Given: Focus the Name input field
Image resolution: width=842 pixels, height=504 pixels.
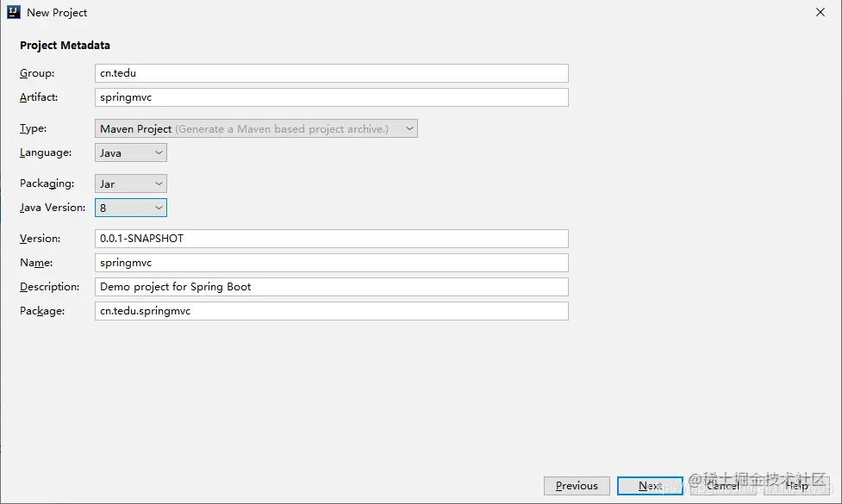Looking at the screenshot, I should click(x=331, y=263).
